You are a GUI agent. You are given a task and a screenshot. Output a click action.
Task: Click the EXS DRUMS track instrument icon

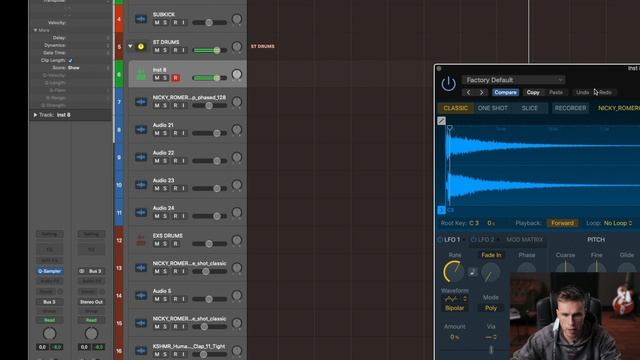(x=140, y=240)
